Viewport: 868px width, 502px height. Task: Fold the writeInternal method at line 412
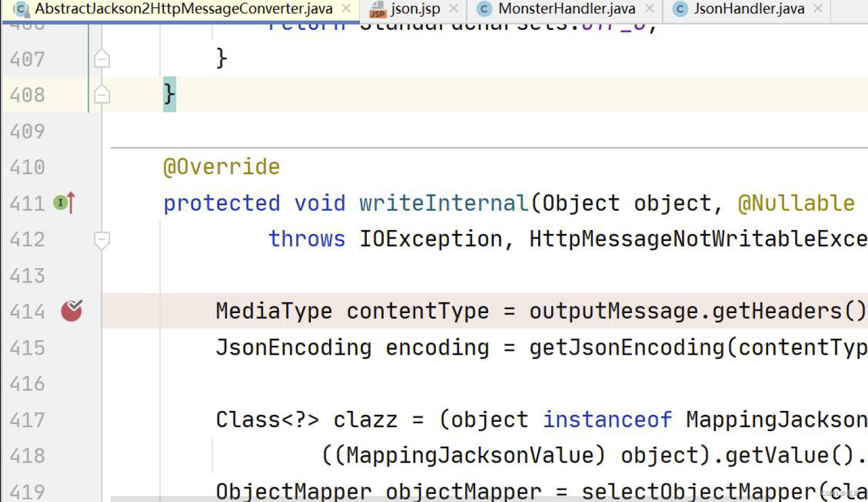pyautogui.click(x=102, y=240)
